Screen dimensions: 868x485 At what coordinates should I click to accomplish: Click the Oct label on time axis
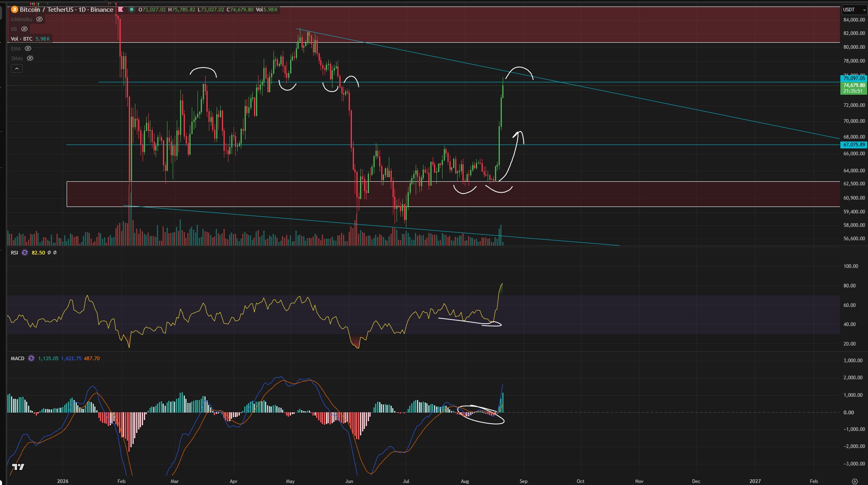[x=580, y=481]
